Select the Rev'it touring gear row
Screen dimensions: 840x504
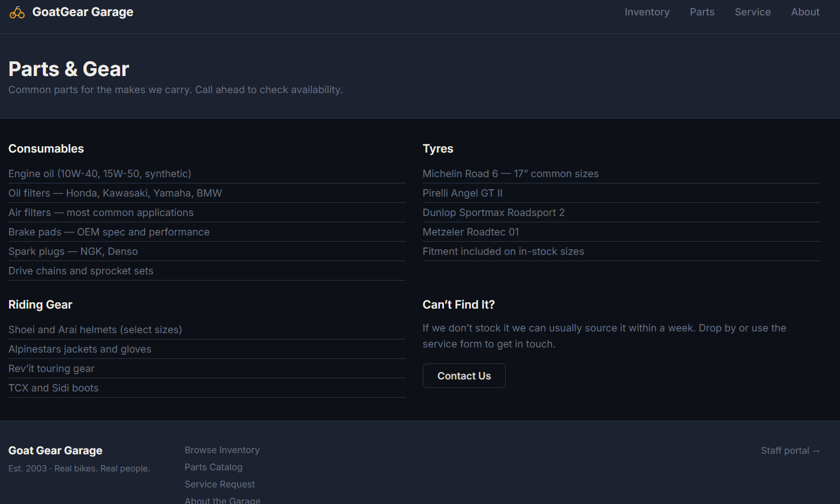tap(207, 369)
